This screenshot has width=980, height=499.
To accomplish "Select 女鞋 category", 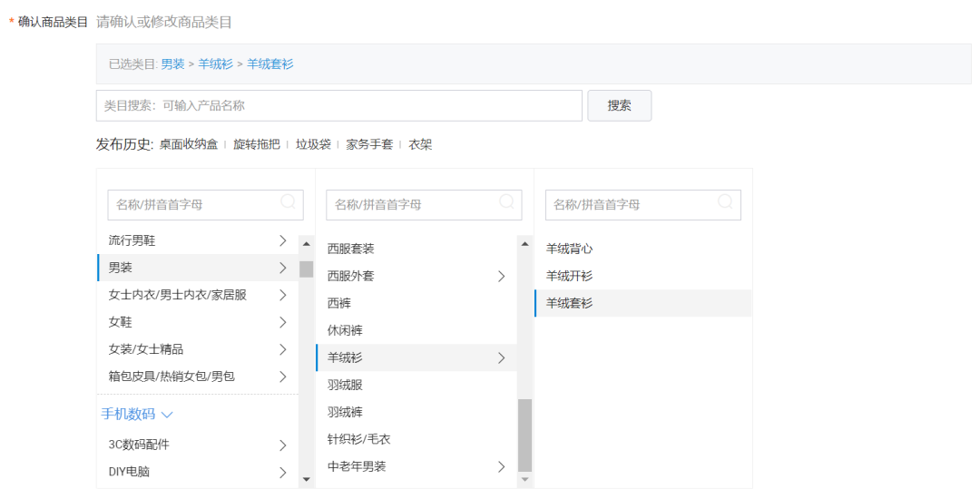I will click(x=198, y=322).
